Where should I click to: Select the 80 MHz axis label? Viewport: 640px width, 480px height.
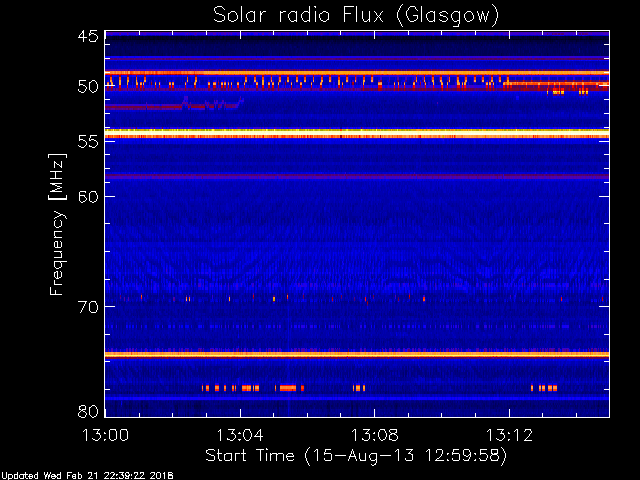click(x=88, y=411)
